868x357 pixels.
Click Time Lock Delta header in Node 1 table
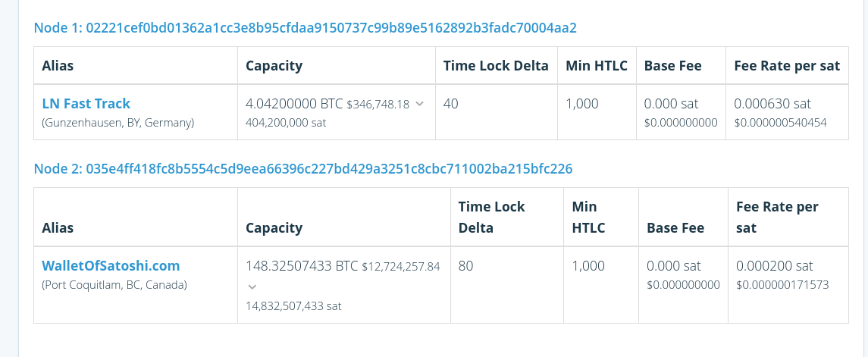pyautogui.click(x=496, y=66)
